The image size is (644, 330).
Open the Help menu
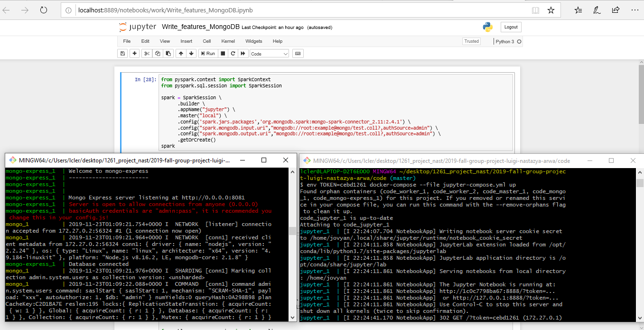pos(278,41)
